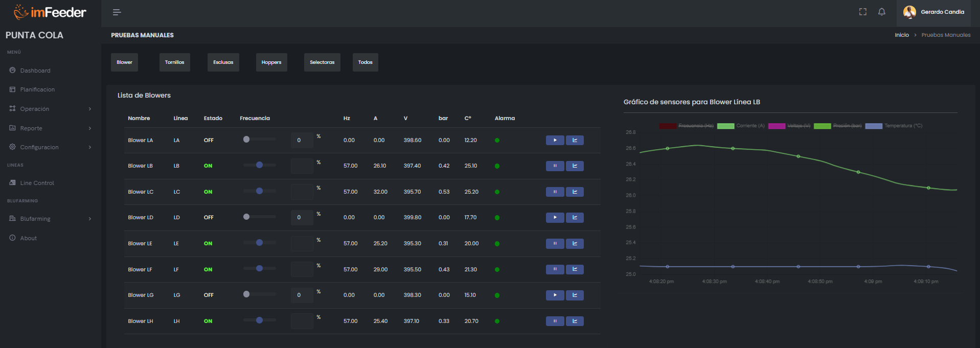
Task: Click OFF status of Blower LG
Action: pyautogui.click(x=209, y=295)
